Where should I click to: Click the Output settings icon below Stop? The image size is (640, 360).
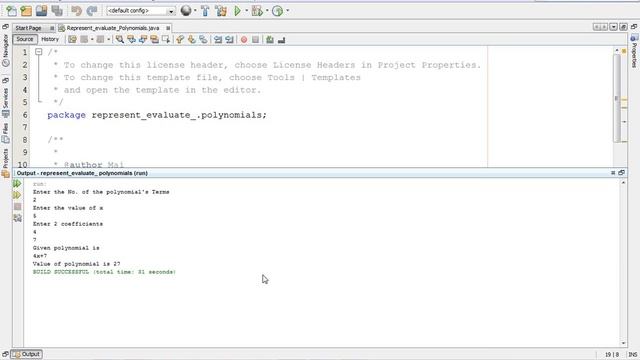(17, 218)
